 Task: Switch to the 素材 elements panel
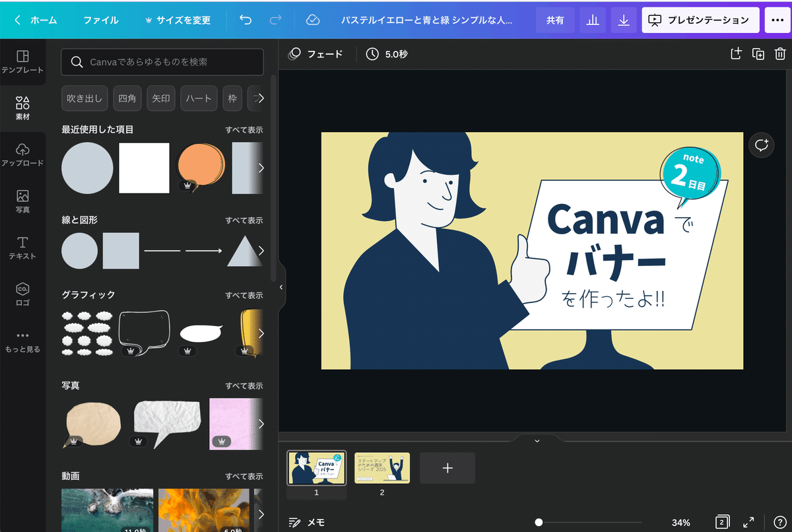22,109
